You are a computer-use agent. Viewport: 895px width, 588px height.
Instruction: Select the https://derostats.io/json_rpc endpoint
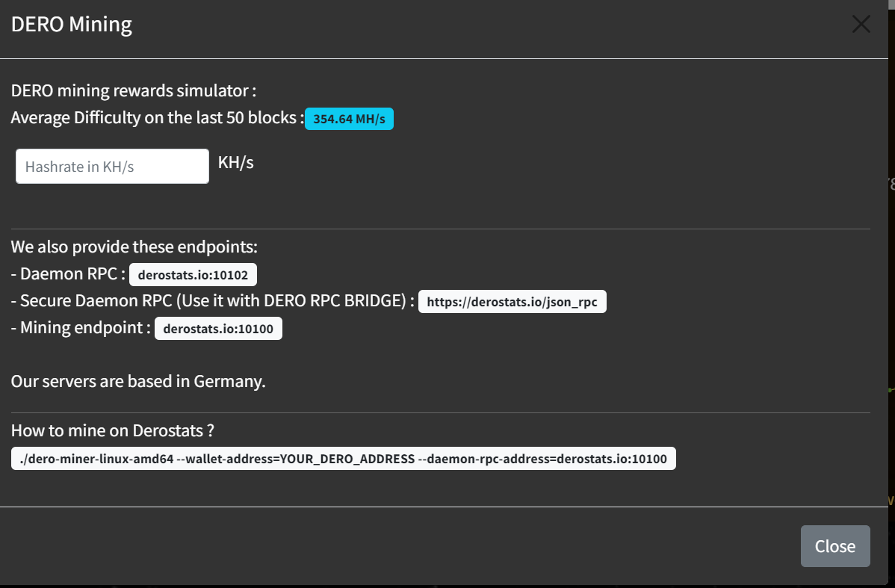(512, 301)
